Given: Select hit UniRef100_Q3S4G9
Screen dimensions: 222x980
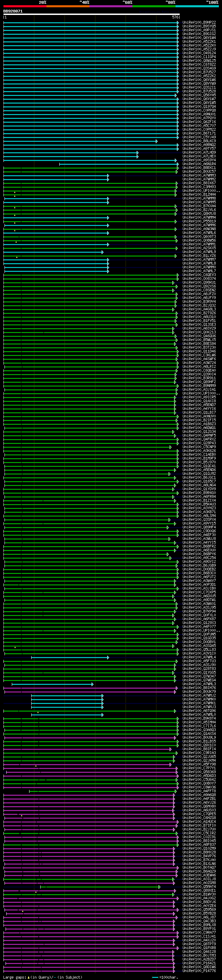Looking at the screenshot, I should coord(199,68).
